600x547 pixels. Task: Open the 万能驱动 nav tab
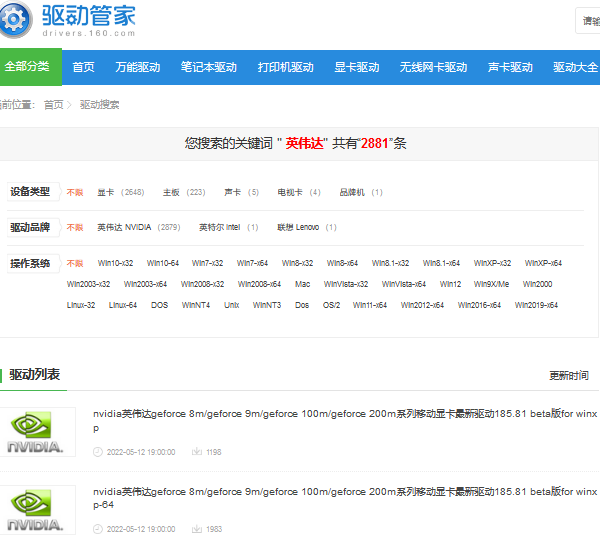pyautogui.click(x=138, y=67)
